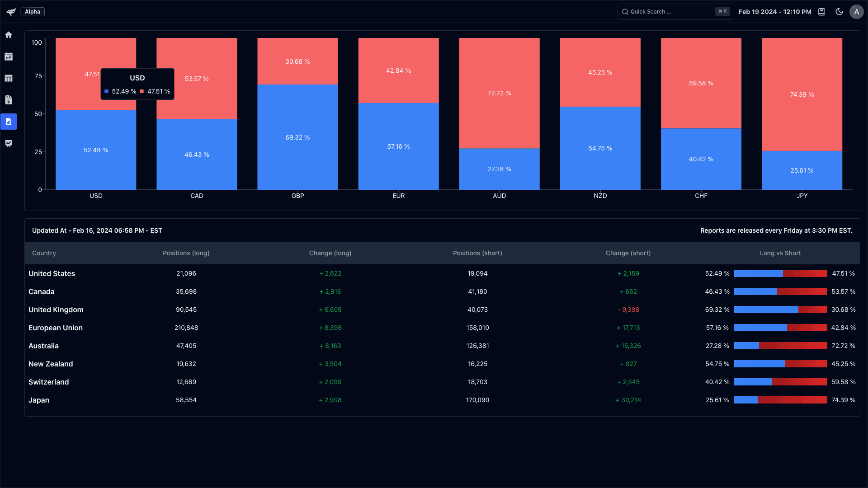The height and width of the screenshot is (488, 868).
Task: Click the red 30.68 % segment of GBP bar
Action: pyautogui.click(x=297, y=61)
